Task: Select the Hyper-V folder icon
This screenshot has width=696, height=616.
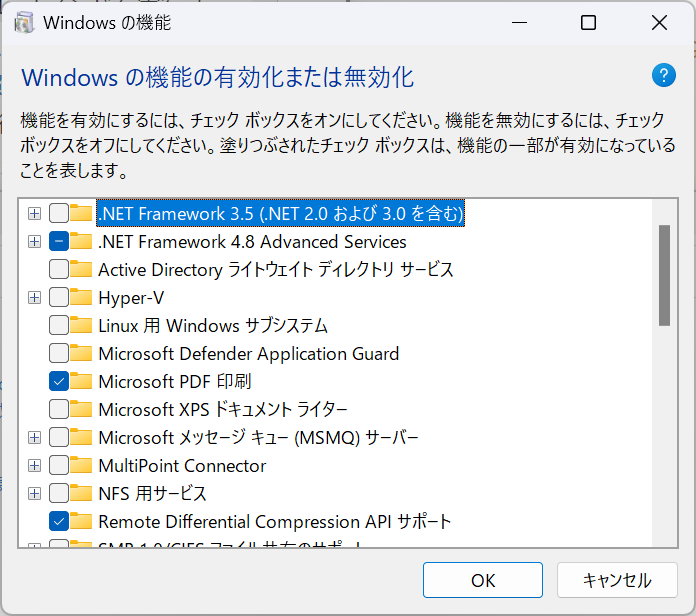Action: point(81,297)
